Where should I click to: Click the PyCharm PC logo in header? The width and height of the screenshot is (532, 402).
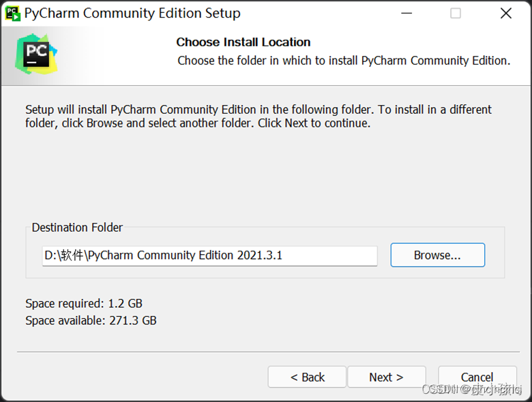36,55
